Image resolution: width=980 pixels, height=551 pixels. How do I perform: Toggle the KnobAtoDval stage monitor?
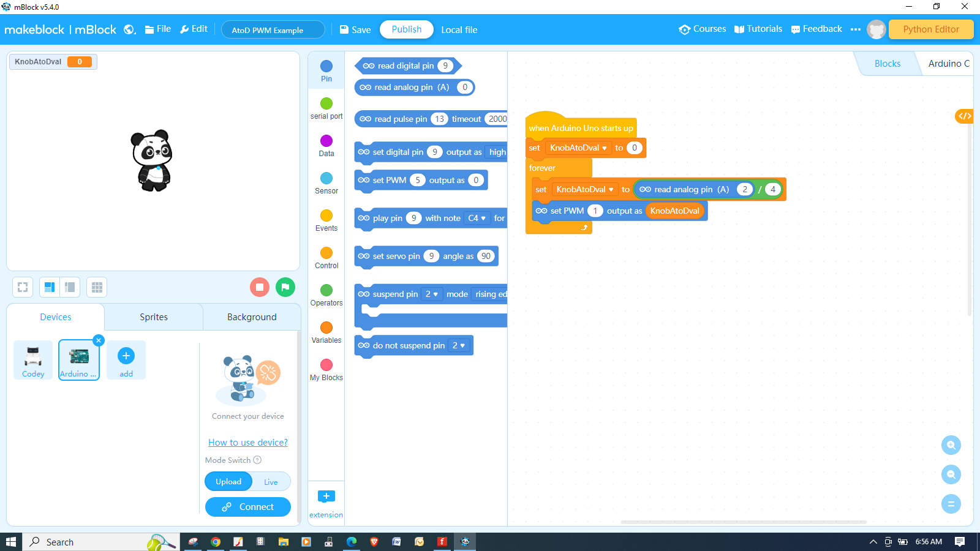click(x=53, y=62)
